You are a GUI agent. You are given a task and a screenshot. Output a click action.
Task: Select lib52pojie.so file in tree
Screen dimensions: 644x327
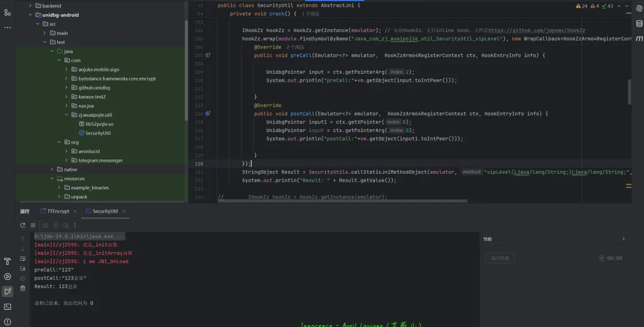(99, 124)
